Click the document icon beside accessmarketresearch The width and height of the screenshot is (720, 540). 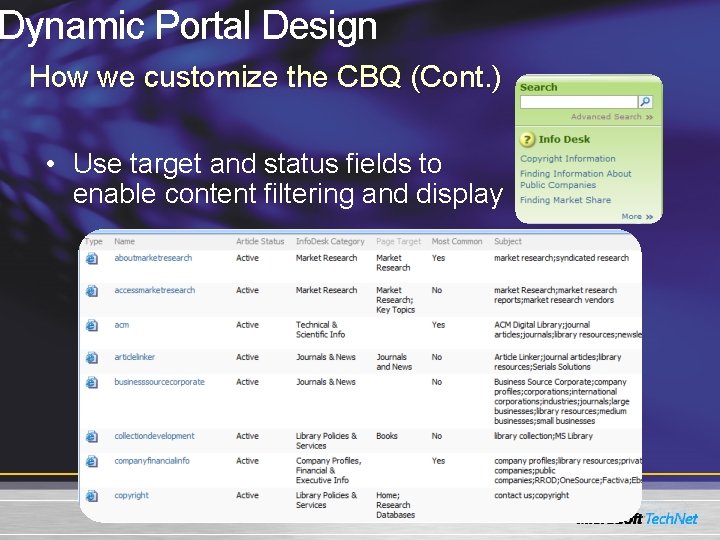pos(92,291)
